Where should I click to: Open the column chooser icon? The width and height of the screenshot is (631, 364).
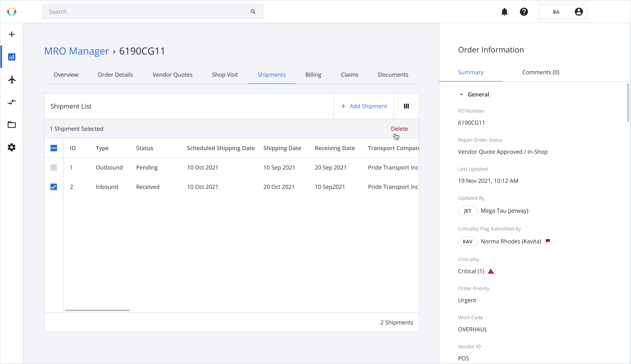(x=406, y=106)
